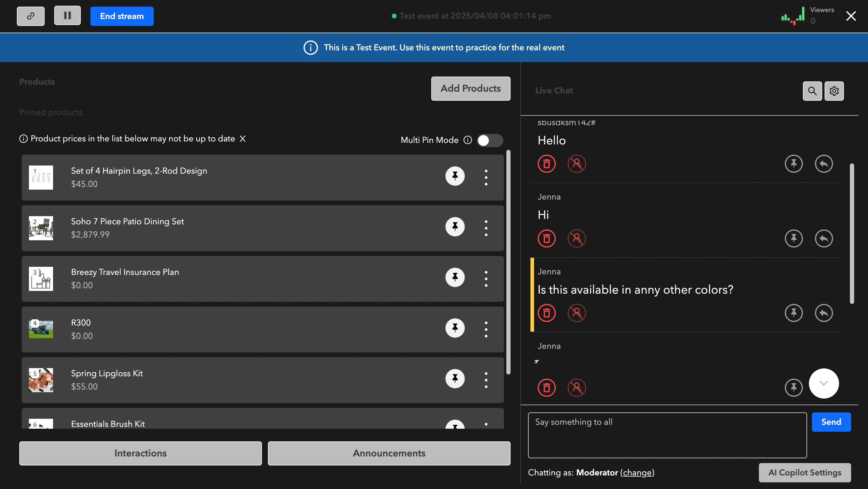Switch to the Announcements tab
868x489 pixels.
click(389, 453)
